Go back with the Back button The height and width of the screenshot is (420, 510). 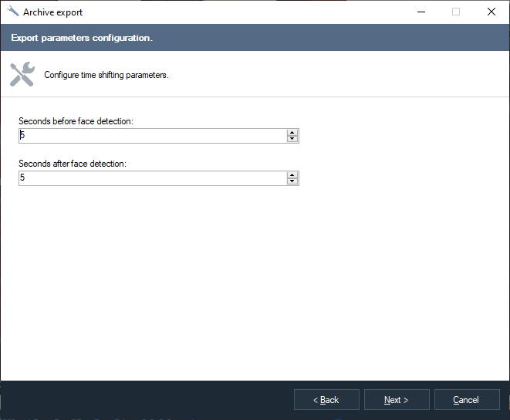tap(326, 400)
